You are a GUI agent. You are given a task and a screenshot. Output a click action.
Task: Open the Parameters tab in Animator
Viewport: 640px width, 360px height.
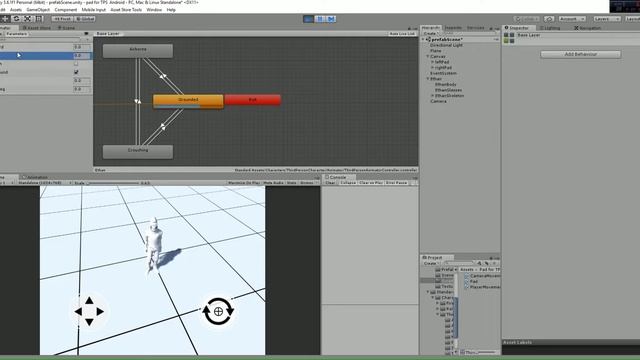[x=17, y=34]
